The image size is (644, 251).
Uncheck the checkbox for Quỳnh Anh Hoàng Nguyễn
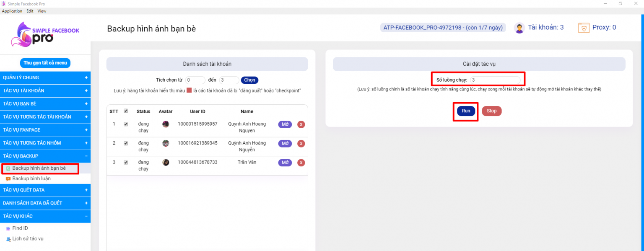(125, 143)
